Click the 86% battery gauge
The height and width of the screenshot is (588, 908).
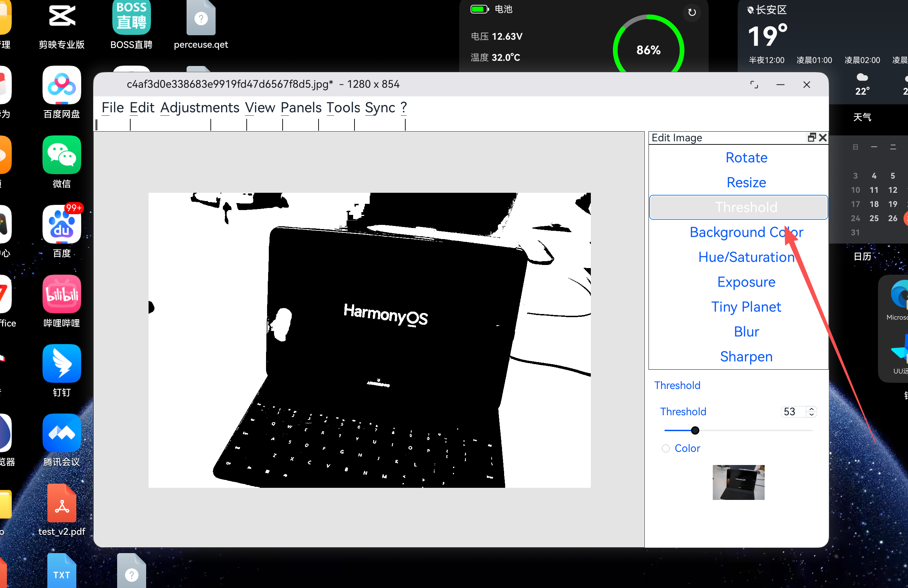pos(648,50)
